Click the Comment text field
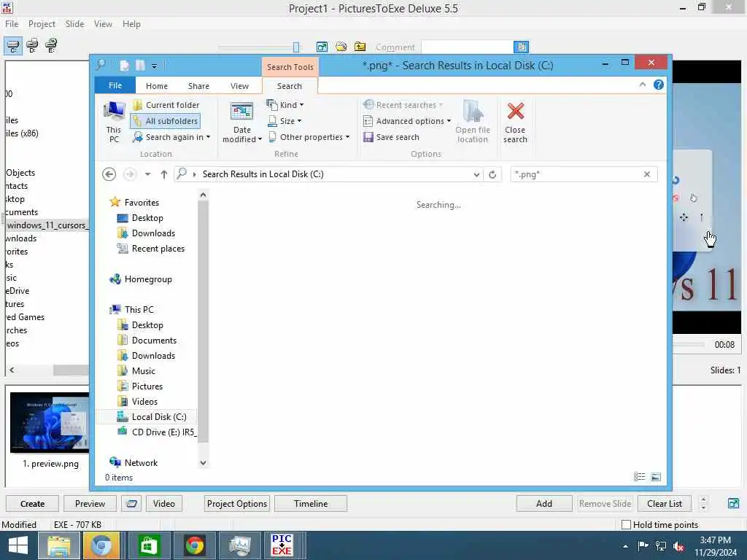The width and height of the screenshot is (747, 560). [x=468, y=47]
